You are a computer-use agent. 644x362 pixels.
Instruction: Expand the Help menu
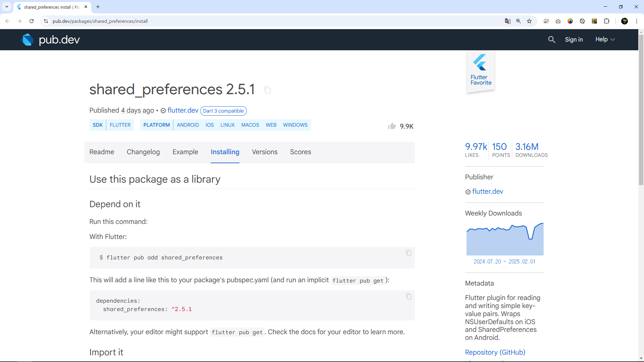click(x=605, y=40)
